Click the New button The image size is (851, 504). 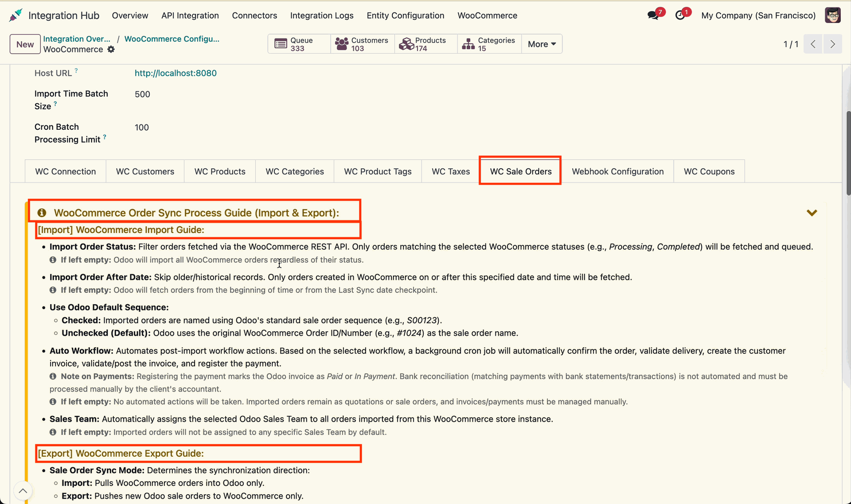pos(25,44)
